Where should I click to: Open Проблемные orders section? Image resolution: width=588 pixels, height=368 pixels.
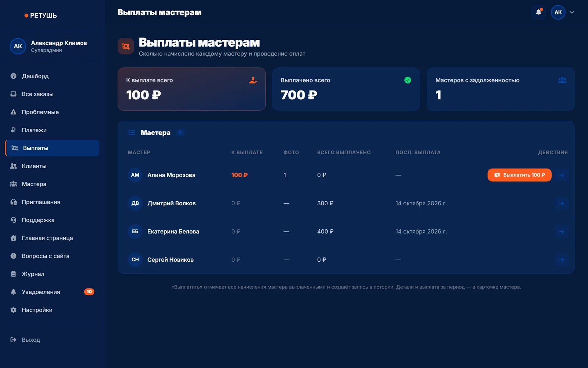click(52, 112)
